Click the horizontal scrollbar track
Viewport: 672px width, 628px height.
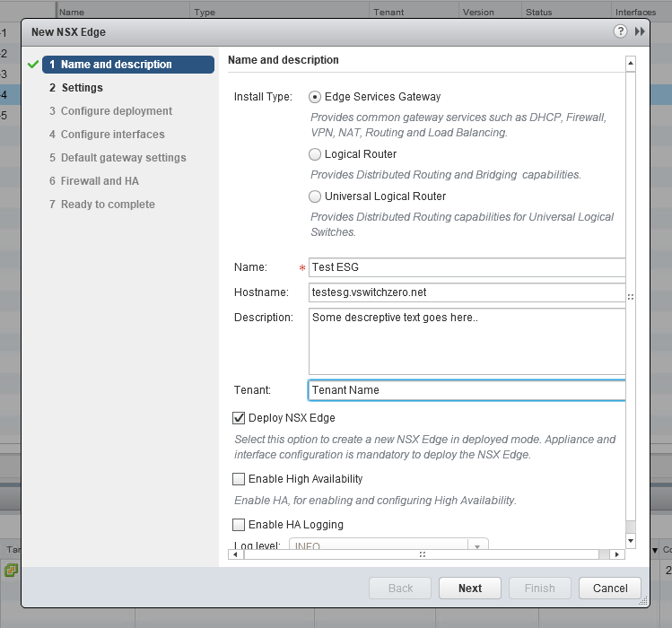(604, 554)
